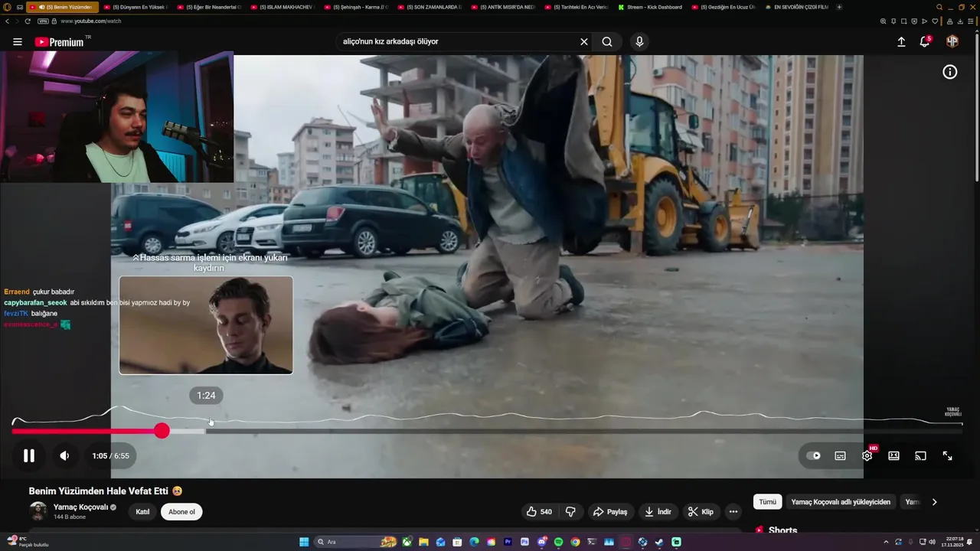The height and width of the screenshot is (551, 980).
Task: Switch to 'Şehinşah - Karma' browser tab
Action: pos(358,7)
